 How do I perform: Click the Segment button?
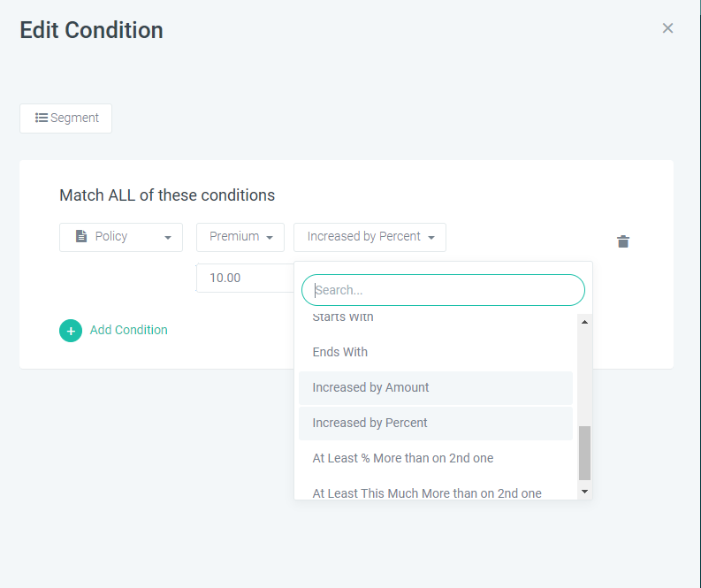click(66, 118)
